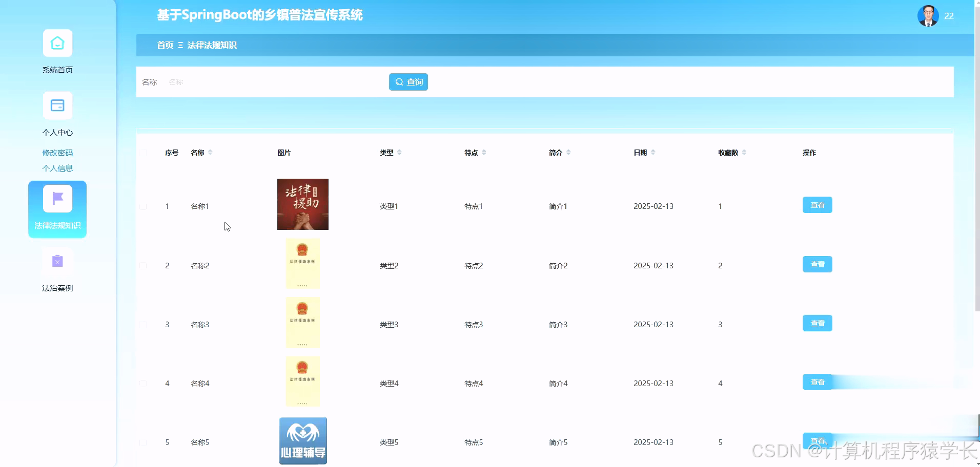Click the magnifier icon in the 查询 button
Viewport: 980px width, 467px height.
(x=400, y=81)
